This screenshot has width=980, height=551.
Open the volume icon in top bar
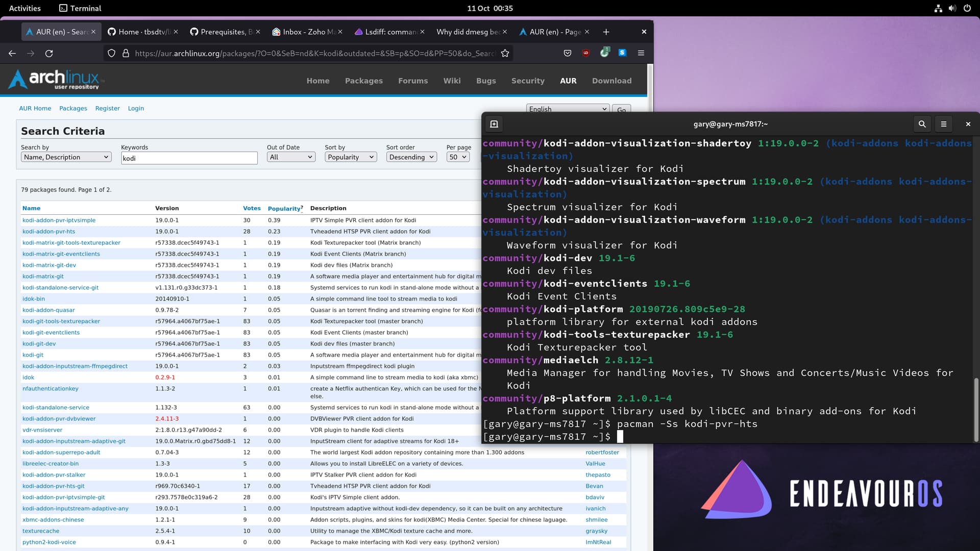pyautogui.click(x=952, y=8)
